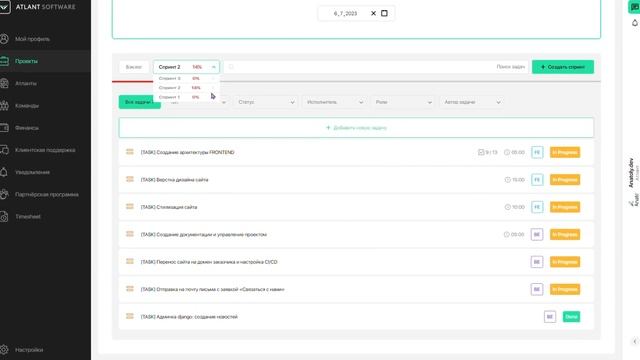Screen dimensions: 640x360
Task: Change the In Progress status of Верстка дизайна сайта
Action: 565,180
